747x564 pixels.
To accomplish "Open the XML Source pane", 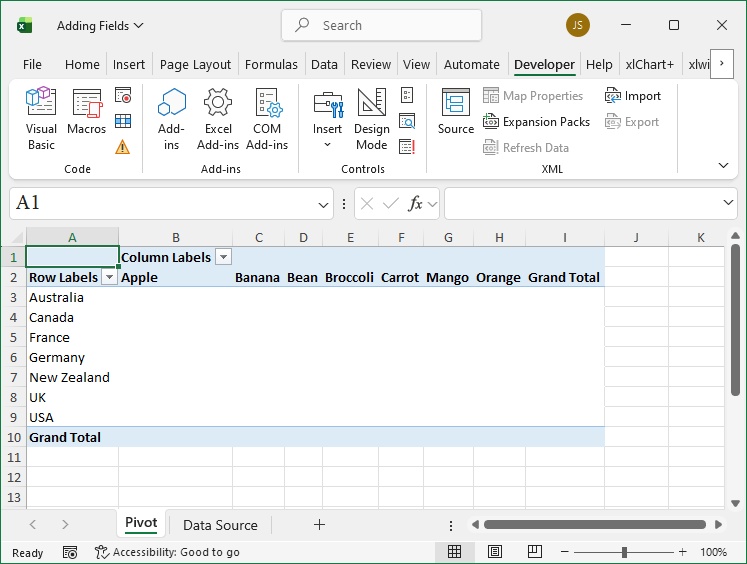I will pyautogui.click(x=456, y=111).
